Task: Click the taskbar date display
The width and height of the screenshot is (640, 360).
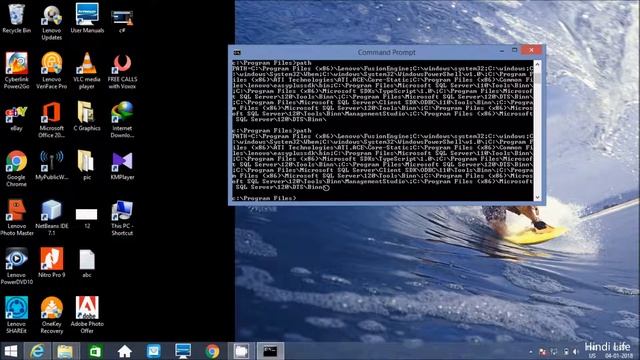Action: (618, 356)
